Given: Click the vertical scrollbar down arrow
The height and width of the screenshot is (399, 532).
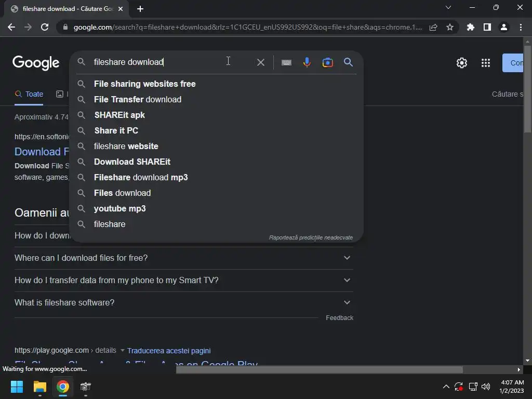Looking at the screenshot, I should click(x=527, y=361).
